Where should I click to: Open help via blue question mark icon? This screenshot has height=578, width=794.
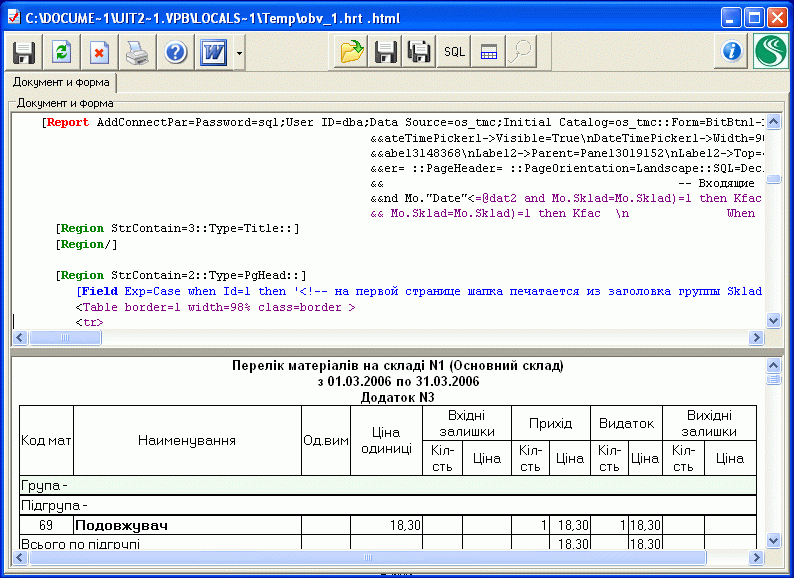click(x=176, y=52)
